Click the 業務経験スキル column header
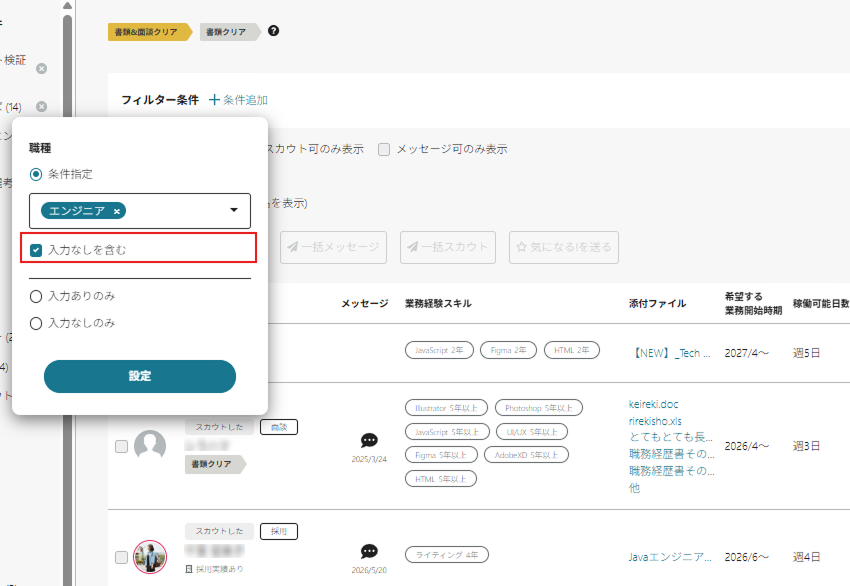850x586 pixels. click(x=438, y=304)
